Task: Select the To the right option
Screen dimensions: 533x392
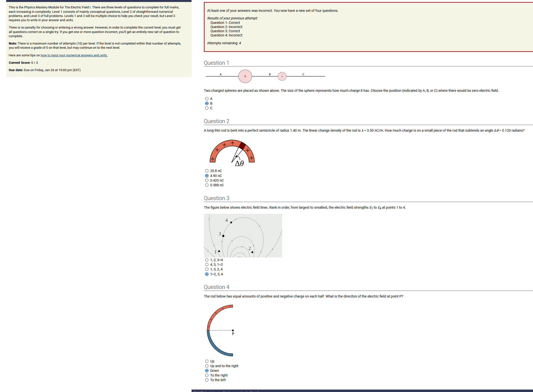Action: (207, 375)
